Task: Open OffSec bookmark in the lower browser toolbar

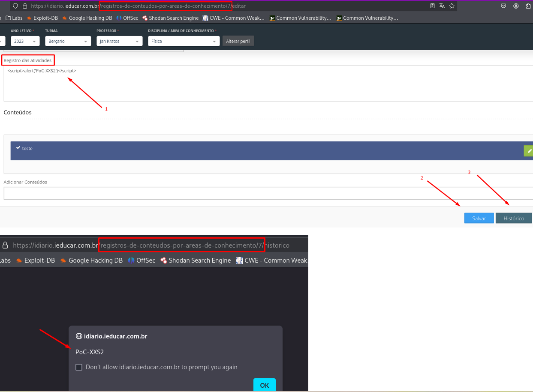Action: pyautogui.click(x=142, y=260)
